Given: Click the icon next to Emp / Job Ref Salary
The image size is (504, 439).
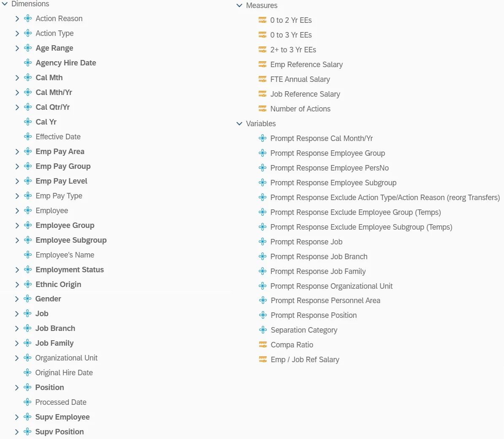Looking at the screenshot, I should [x=263, y=360].
